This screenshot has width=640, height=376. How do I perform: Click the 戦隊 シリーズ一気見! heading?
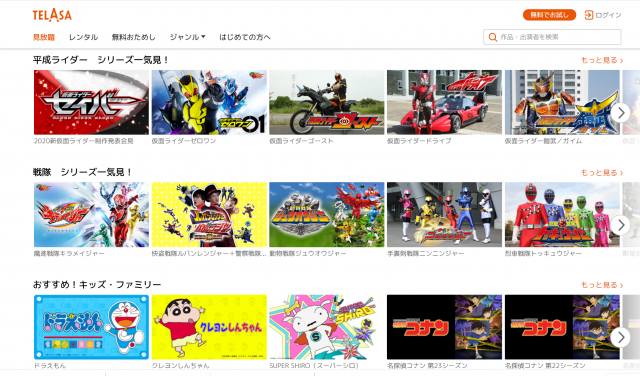(82, 172)
